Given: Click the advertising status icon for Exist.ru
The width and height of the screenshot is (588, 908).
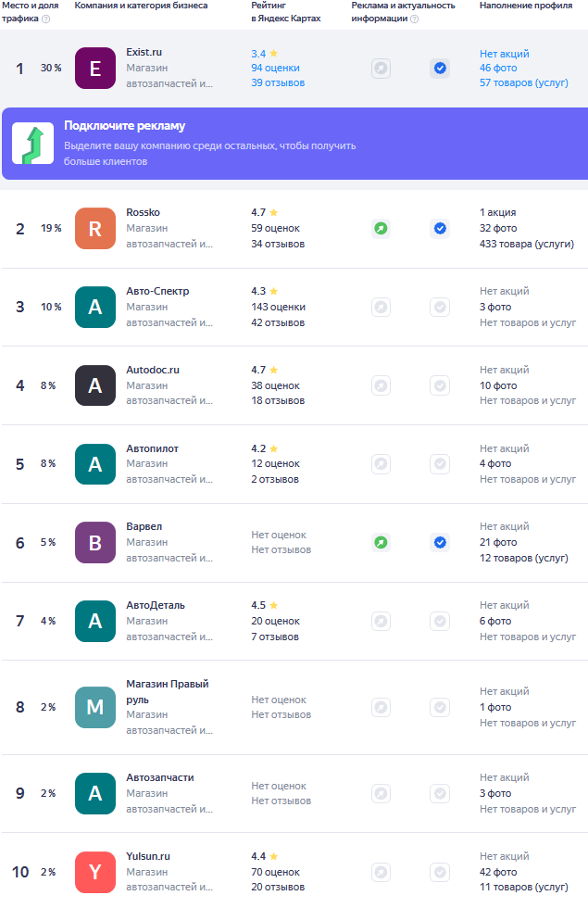Looking at the screenshot, I should [x=381, y=69].
